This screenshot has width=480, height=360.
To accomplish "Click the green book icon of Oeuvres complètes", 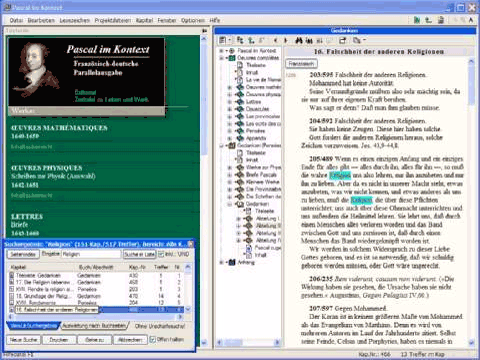I will [232, 58].
